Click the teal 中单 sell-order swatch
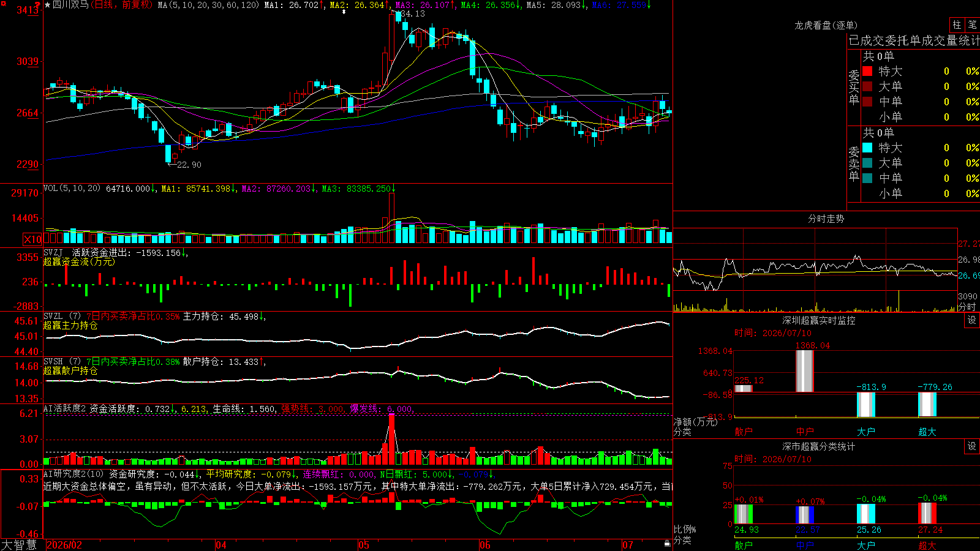Viewport: 980px width, 551px height. coord(867,178)
